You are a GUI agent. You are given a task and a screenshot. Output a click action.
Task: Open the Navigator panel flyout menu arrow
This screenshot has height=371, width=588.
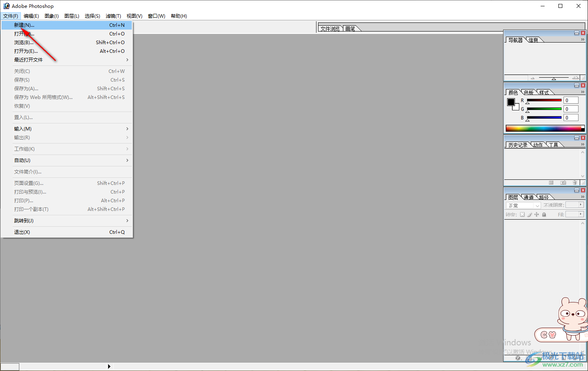[x=582, y=39]
